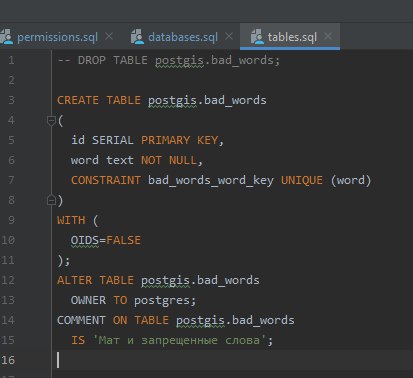Switch to the permissions.sql tab
The width and height of the screenshot is (413, 378).
pyautogui.click(x=57, y=37)
